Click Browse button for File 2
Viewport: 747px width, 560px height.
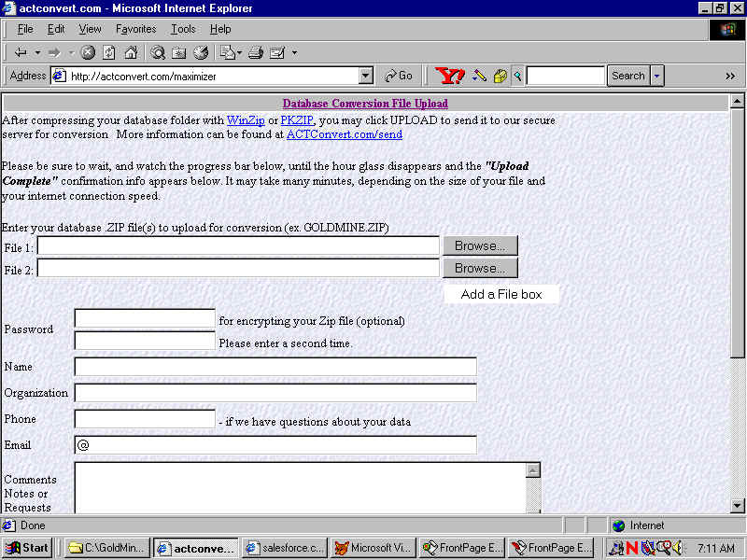(x=480, y=268)
